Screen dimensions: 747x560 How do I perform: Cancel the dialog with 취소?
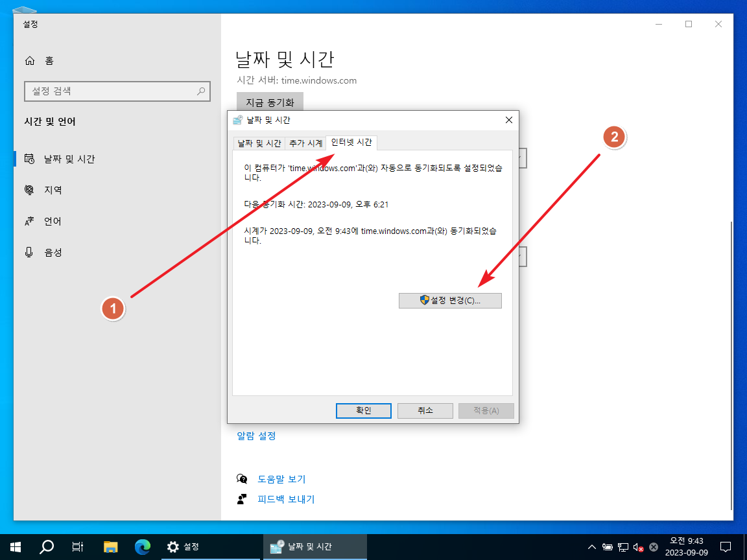[425, 410]
